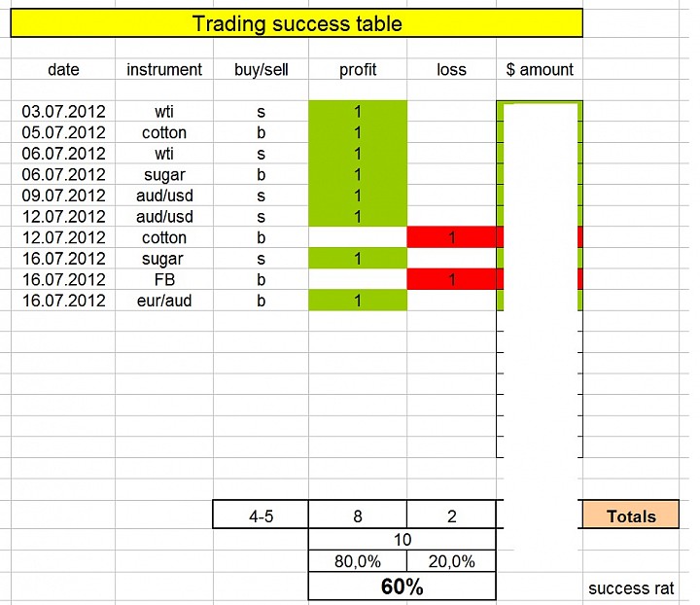Click the date column header
Image resolution: width=700 pixels, height=605 pixels.
pyautogui.click(x=63, y=69)
